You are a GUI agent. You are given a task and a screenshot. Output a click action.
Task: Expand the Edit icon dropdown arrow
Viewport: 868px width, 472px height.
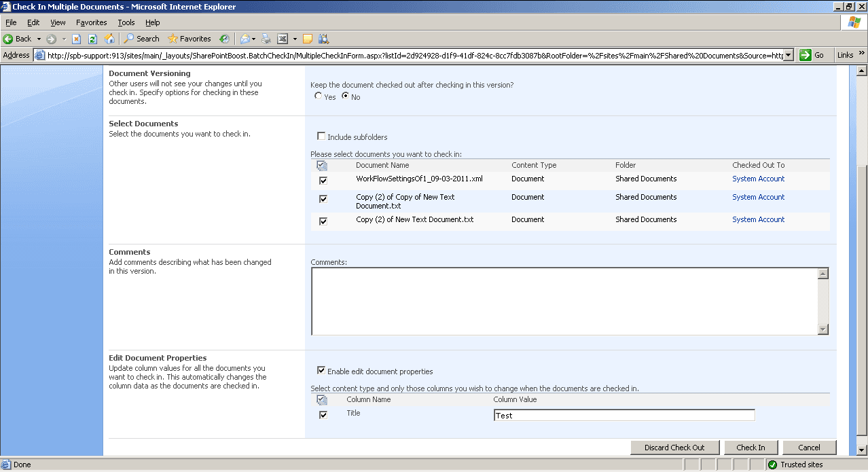click(295, 39)
